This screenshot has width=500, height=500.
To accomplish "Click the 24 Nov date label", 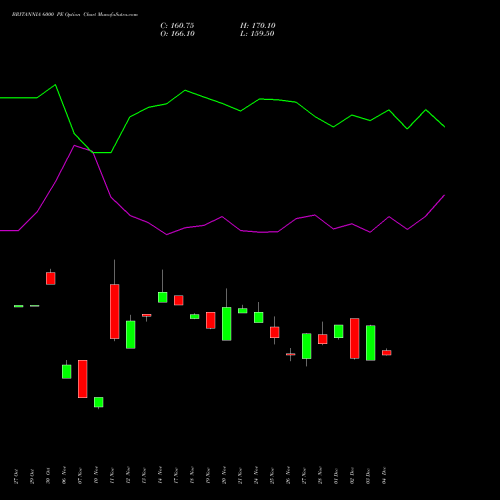I will point(256,475).
